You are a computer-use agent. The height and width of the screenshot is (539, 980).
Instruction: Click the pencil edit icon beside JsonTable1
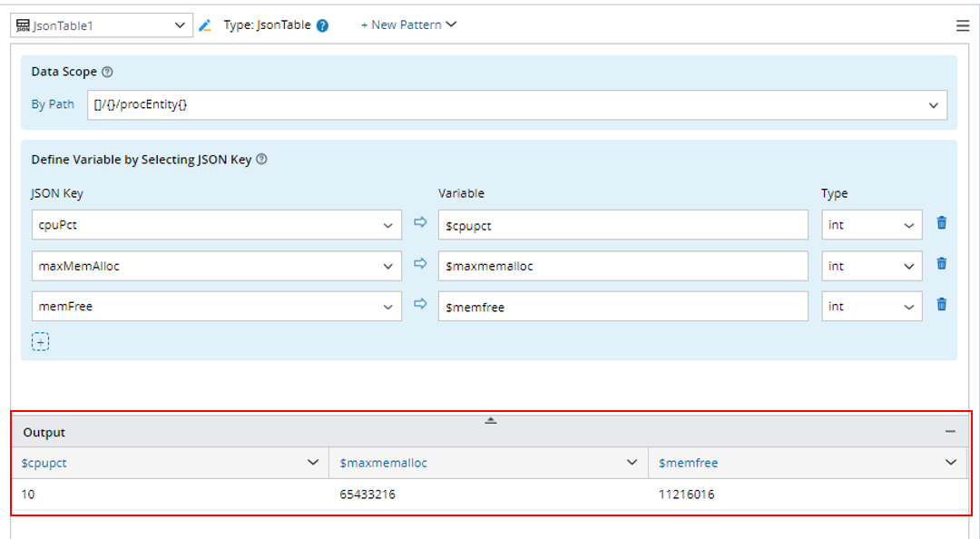coord(205,25)
